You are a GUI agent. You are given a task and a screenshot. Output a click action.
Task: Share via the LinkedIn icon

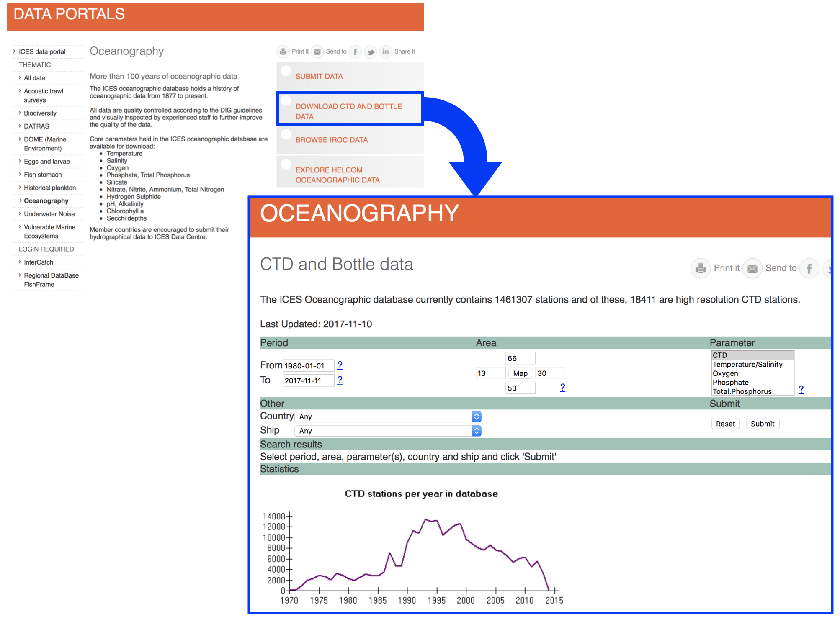click(x=385, y=51)
